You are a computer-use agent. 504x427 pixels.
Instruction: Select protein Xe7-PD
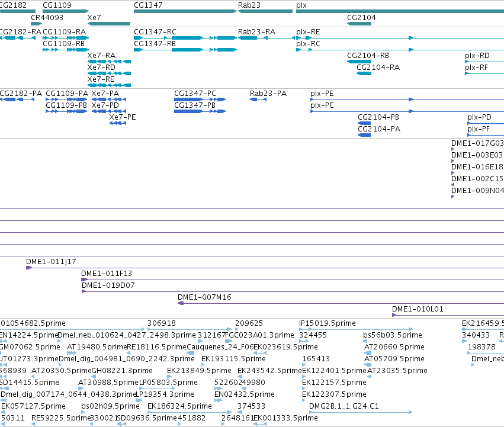(109, 111)
